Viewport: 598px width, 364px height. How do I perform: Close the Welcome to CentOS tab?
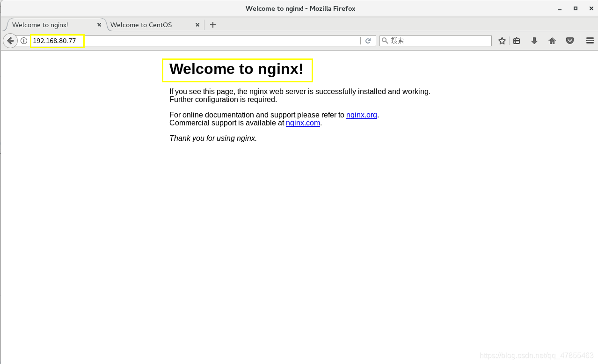tap(197, 25)
